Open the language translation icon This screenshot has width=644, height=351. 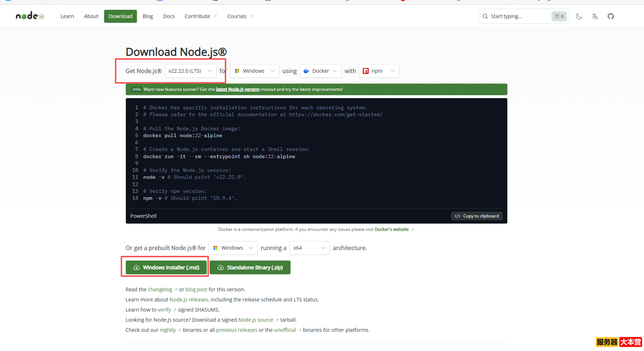click(x=595, y=16)
